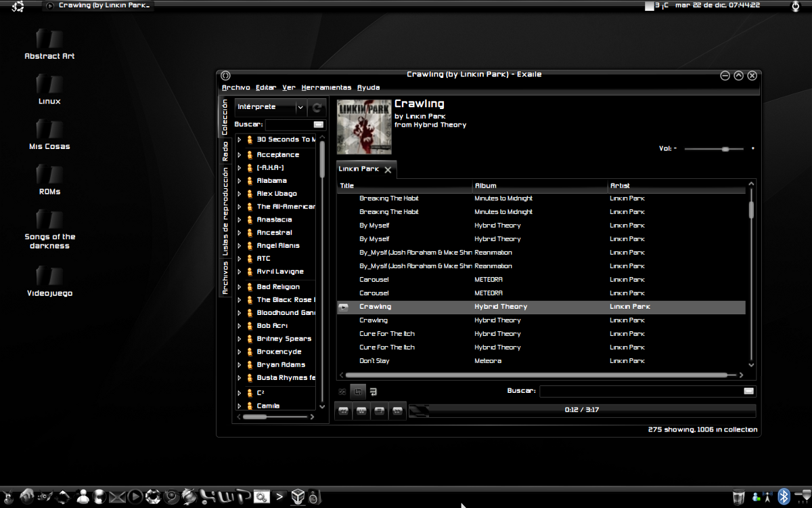
Task: Close the Linkin Park playlist tab
Action: coord(388,170)
